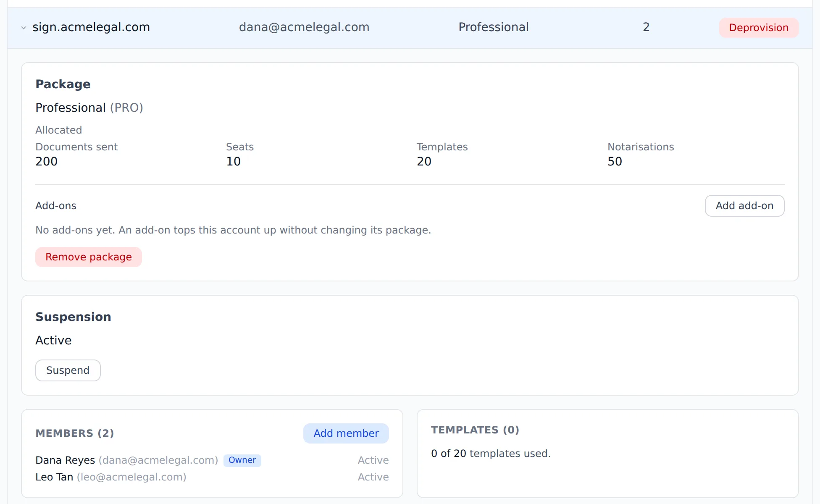
Task: Click the 0 of 20 templates used text
Action: coord(491,454)
